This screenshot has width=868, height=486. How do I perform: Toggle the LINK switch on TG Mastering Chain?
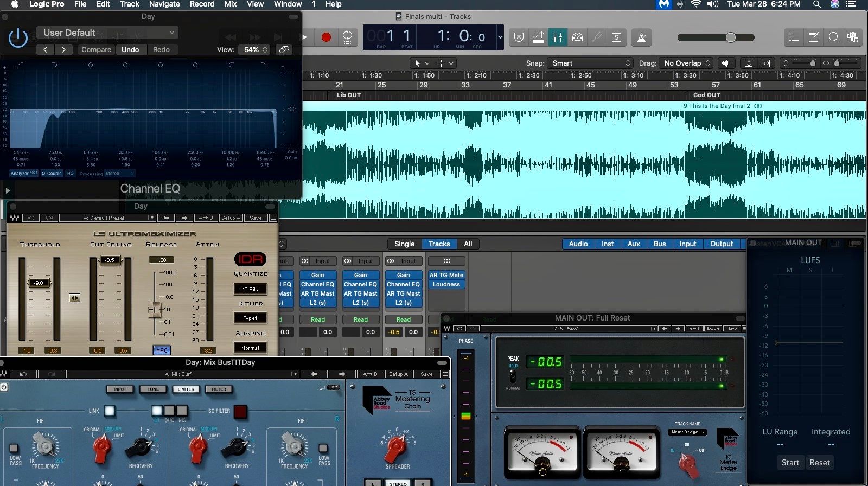click(110, 411)
